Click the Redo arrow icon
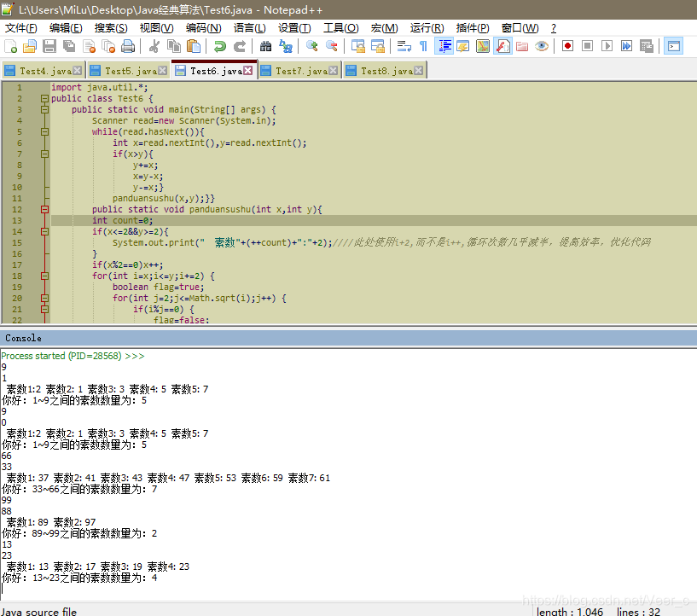This screenshot has width=697, height=616. click(x=239, y=46)
